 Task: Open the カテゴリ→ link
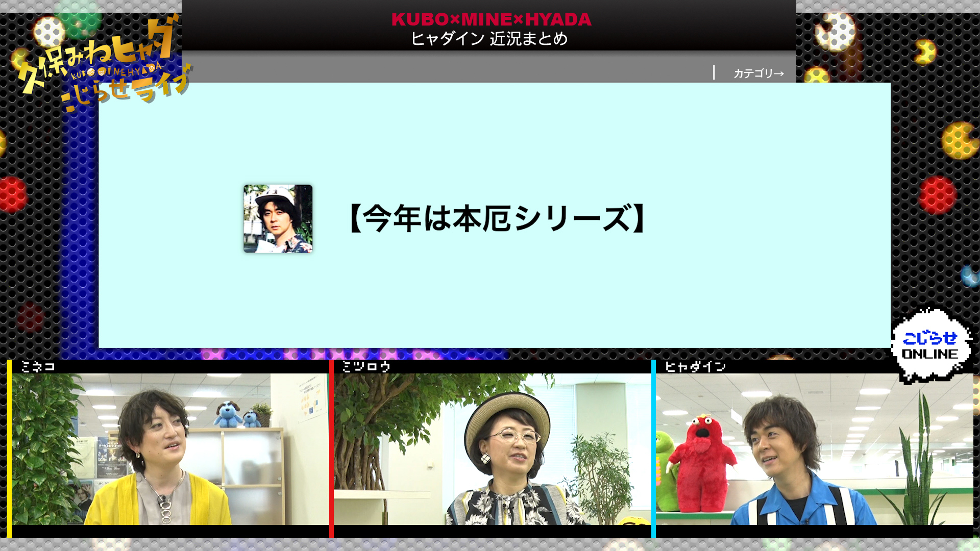tap(758, 73)
